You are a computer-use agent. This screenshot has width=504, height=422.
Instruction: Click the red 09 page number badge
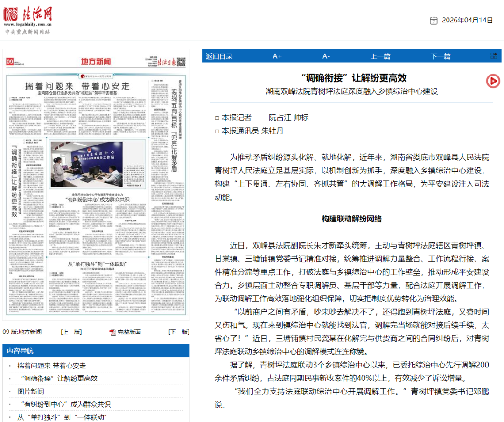[x=10, y=62]
